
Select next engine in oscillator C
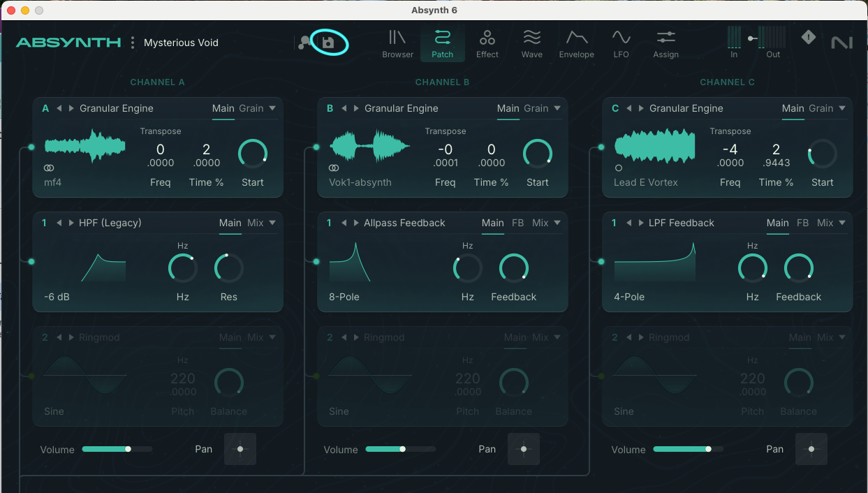641,108
